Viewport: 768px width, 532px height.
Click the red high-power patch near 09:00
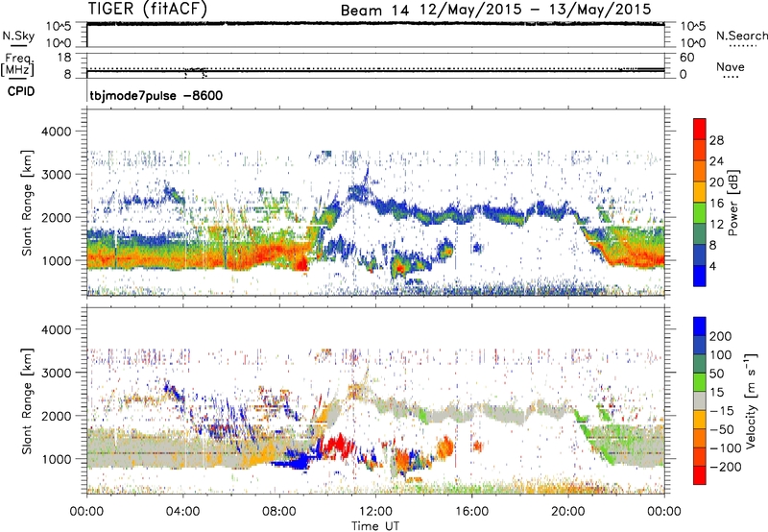tap(300, 264)
